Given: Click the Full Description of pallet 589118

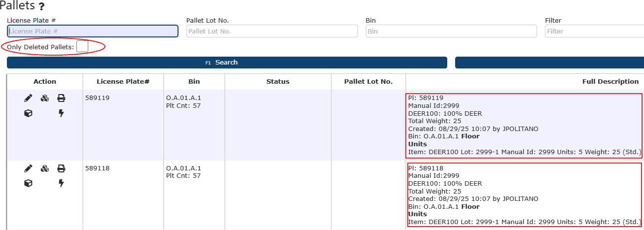Looking at the screenshot, I should [525, 195].
